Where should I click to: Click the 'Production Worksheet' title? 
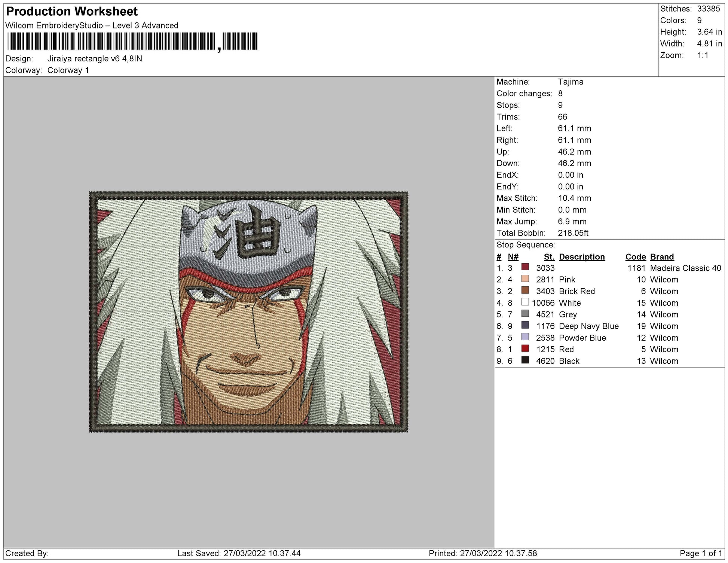[72, 12]
